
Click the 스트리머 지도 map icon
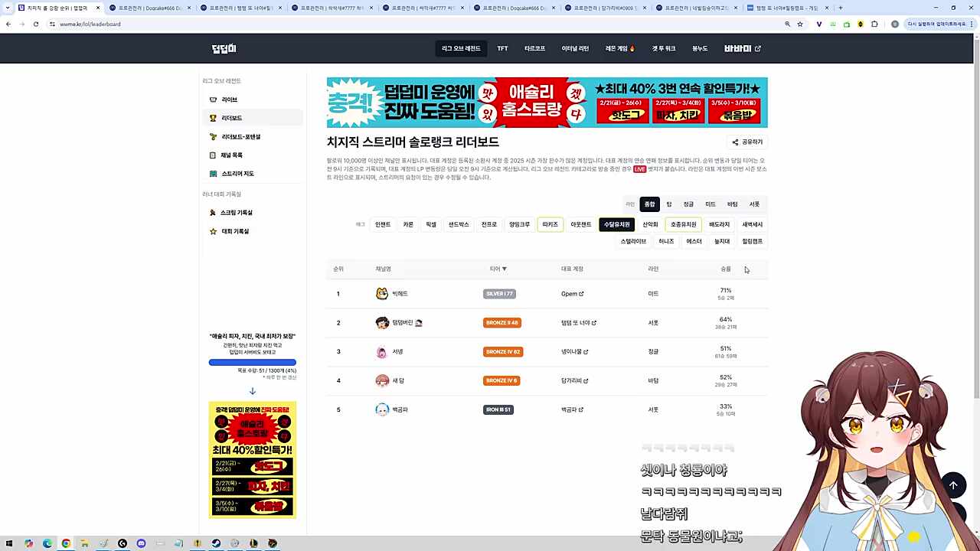pos(214,174)
